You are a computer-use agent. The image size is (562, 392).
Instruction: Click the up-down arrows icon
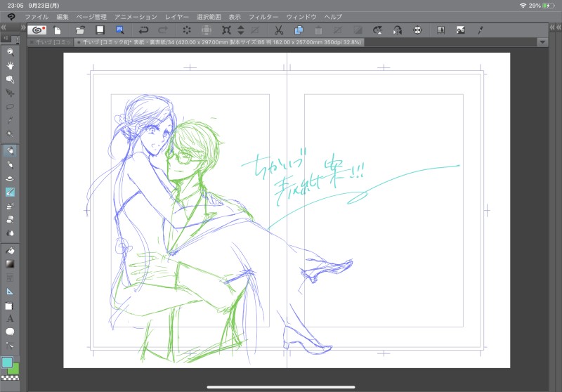241,30
